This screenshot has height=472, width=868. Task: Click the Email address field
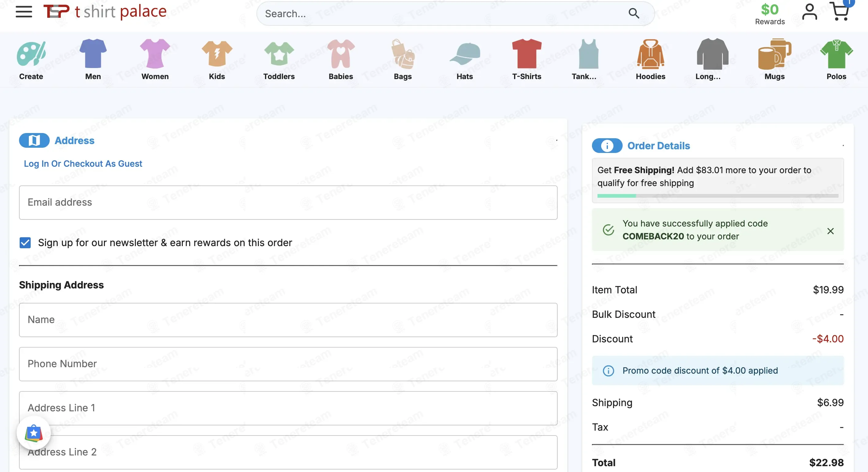(288, 203)
